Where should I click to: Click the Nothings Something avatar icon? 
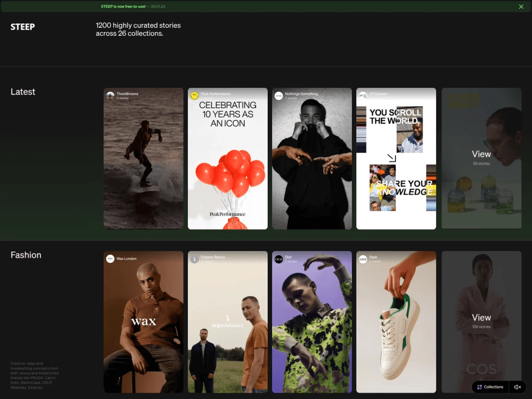[279, 96]
